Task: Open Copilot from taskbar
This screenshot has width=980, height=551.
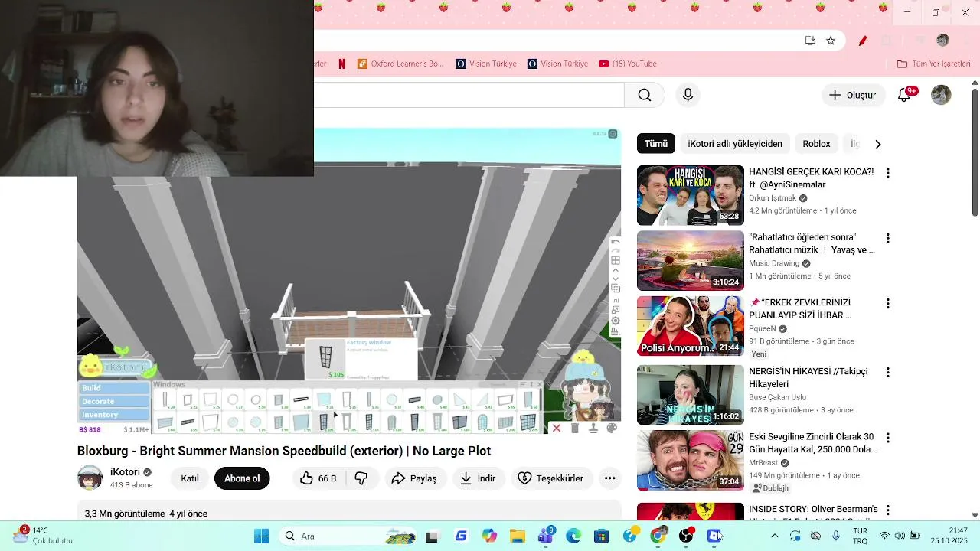Action: (x=489, y=536)
